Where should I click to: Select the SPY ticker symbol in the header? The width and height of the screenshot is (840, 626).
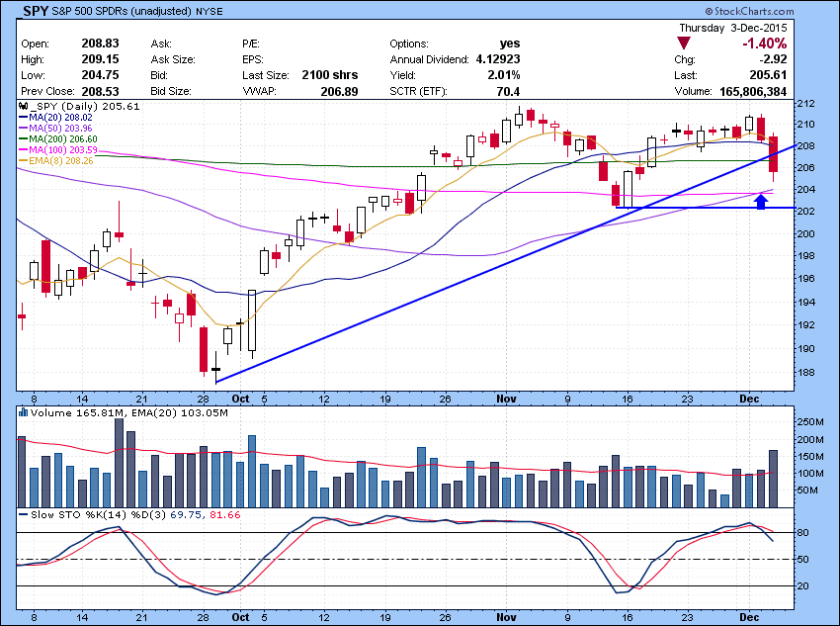pos(36,10)
